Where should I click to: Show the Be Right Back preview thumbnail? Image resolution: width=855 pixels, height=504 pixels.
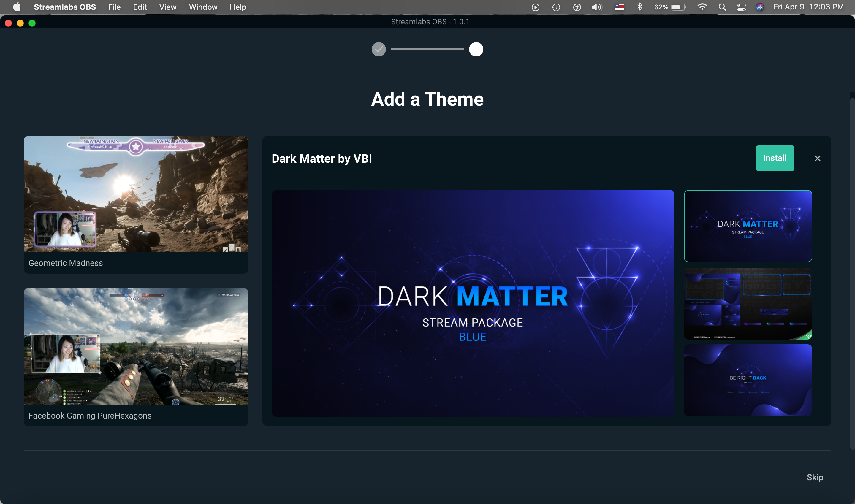coord(748,380)
